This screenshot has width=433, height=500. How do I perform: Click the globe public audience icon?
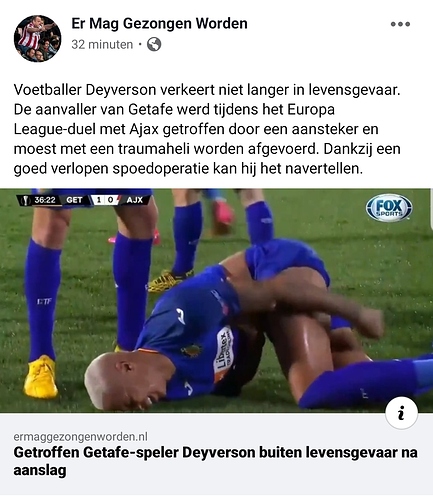click(154, 44)
